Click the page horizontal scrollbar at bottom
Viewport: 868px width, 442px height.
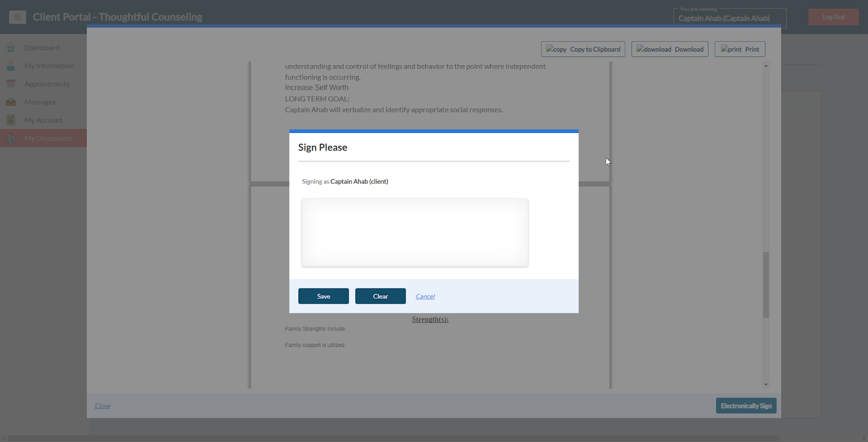(x=393, y=438)
